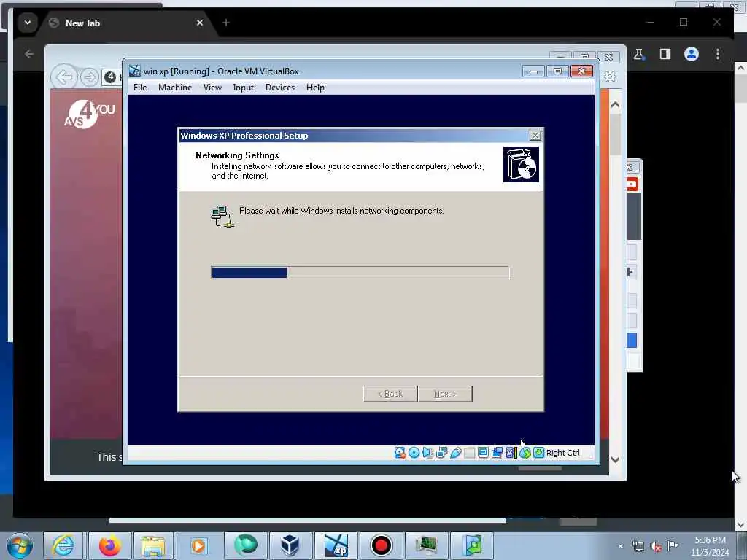Open the Machine menu

(175, 87)
